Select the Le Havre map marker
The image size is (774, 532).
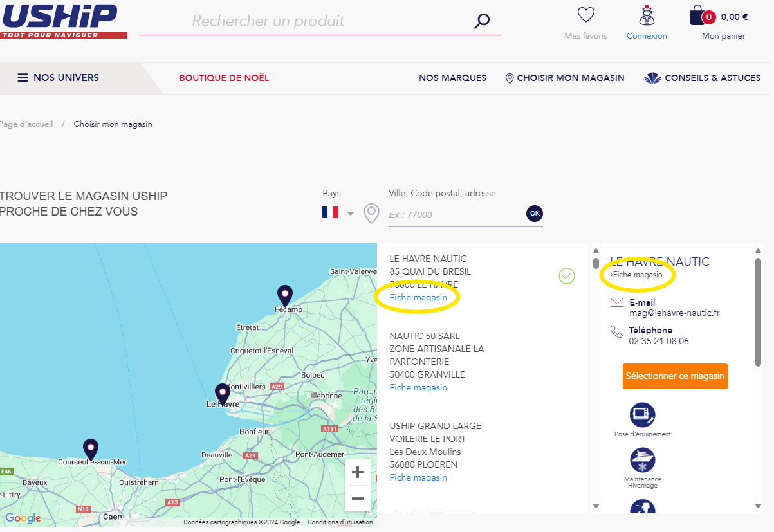(223, 394)
